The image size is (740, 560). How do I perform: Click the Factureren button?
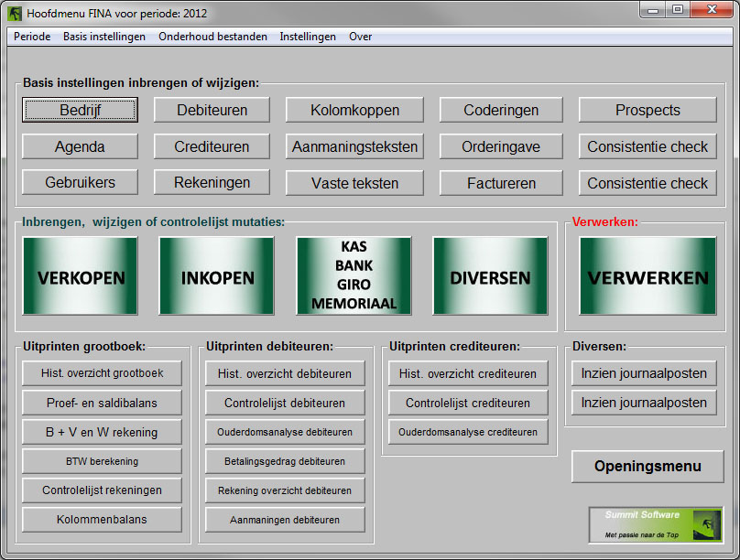click(x=501, y=183)
